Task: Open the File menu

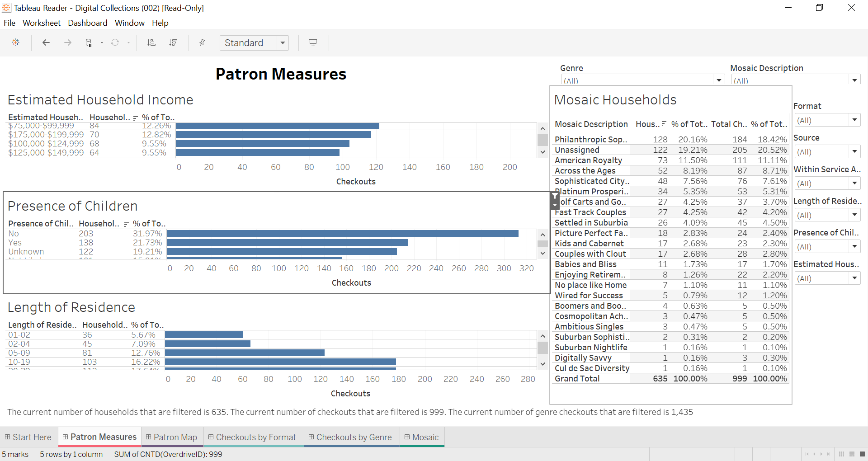Action: coord(9,23)
